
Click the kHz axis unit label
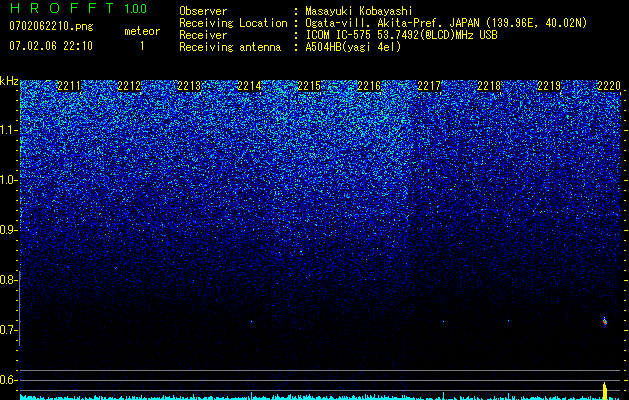coord(9,81)
